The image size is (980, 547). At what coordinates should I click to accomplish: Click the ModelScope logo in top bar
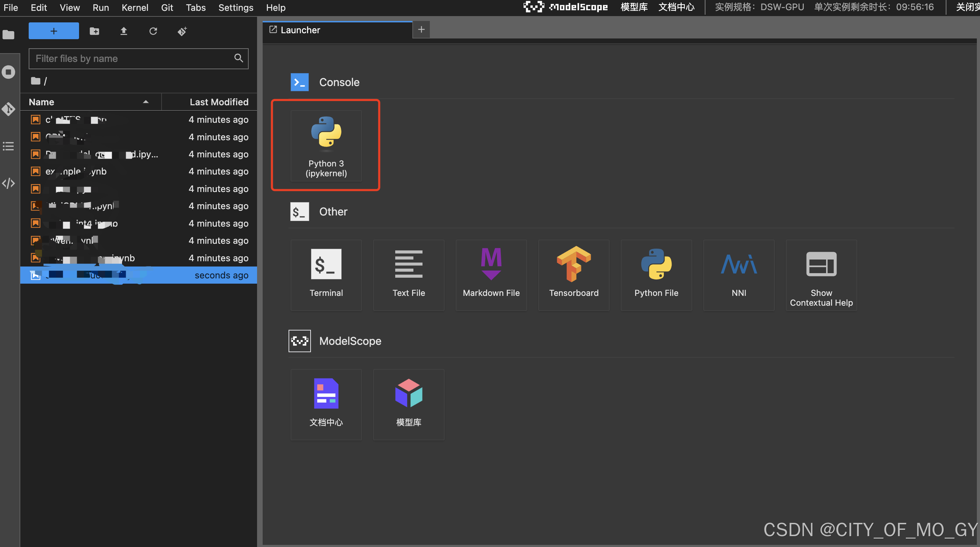pyautogui.click(x=565, y=7)
